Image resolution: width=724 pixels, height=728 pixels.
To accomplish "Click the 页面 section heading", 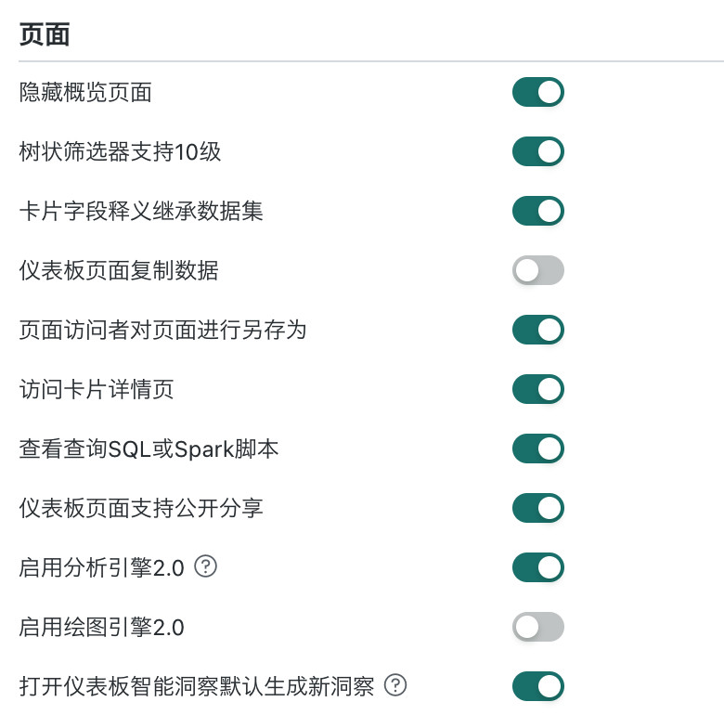I will click(x=45, y=34).
